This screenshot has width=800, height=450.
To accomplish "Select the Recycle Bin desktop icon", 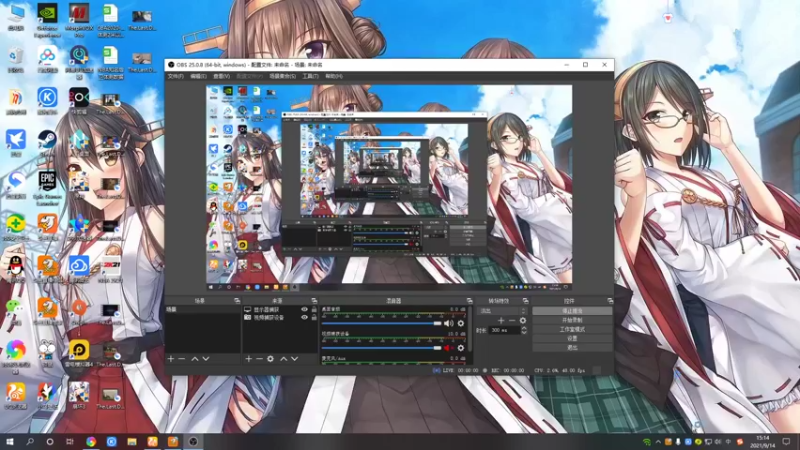I will click(x=16, y=60).
